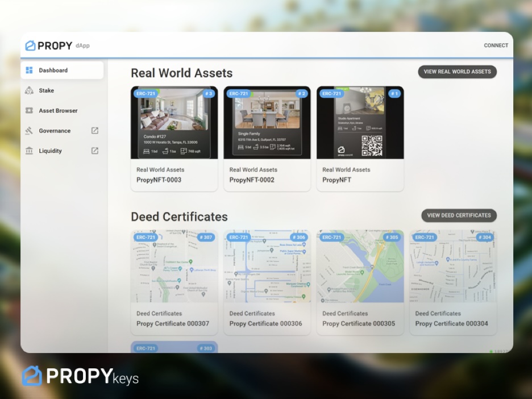Screen dimensions: 532x399
Task: Open Governance via its external-link icon
Action: (95, 131)
